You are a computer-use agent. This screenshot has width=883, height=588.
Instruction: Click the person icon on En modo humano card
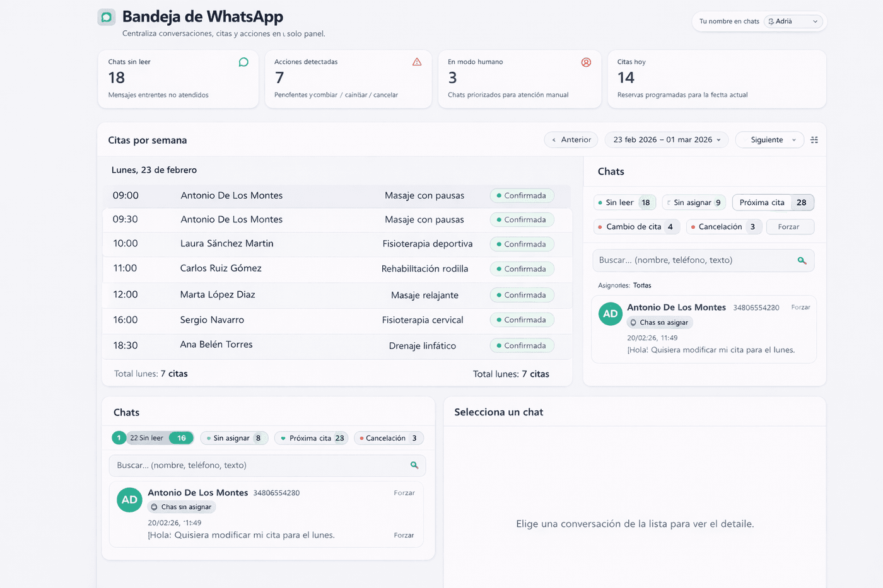[586, 62]
